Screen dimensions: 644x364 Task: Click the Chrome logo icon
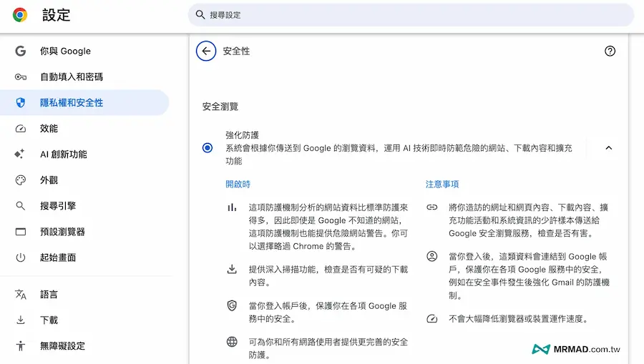[x=20, y=15]
